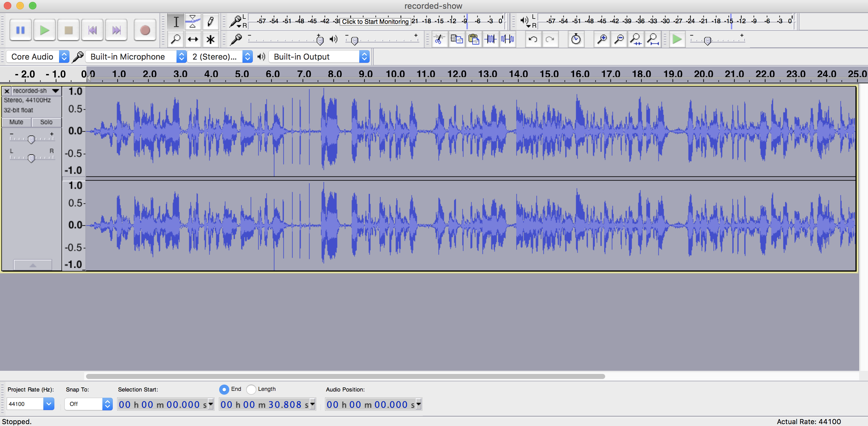Viewport: 868px width, 426px height.
Task: Select the Envelope tool
Action: click(x=193, y=22)
